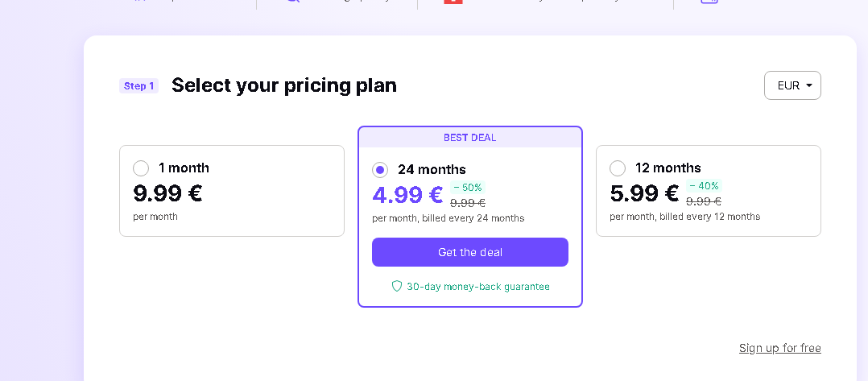
Task: Select the 24 months plan radio button
Action: (x=380, y=170)
